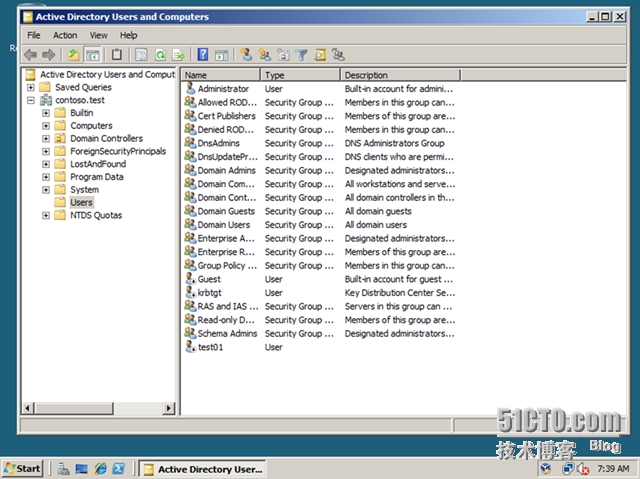Create a new group toolbar icon
Image resolution: width=640 pixels, height=479 pixels.
point(264,55)
